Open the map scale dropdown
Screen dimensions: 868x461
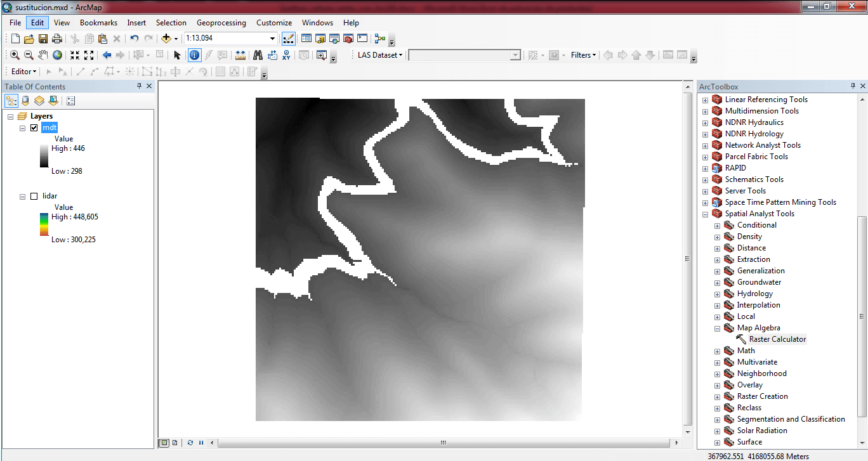pyautogui.click(x=273, y=39)
